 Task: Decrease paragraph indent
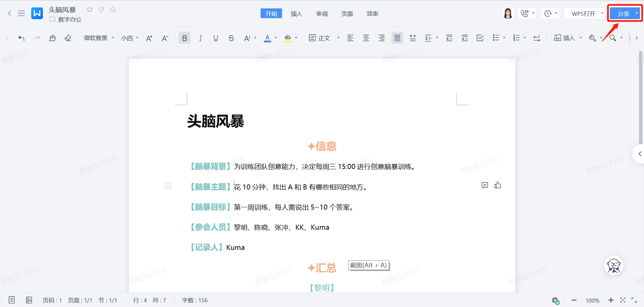point(449,38)
